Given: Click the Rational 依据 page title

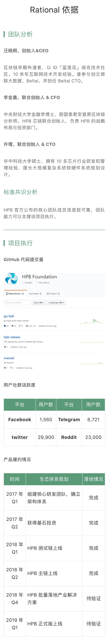Looking at the screenshot, I should point(54,10).
